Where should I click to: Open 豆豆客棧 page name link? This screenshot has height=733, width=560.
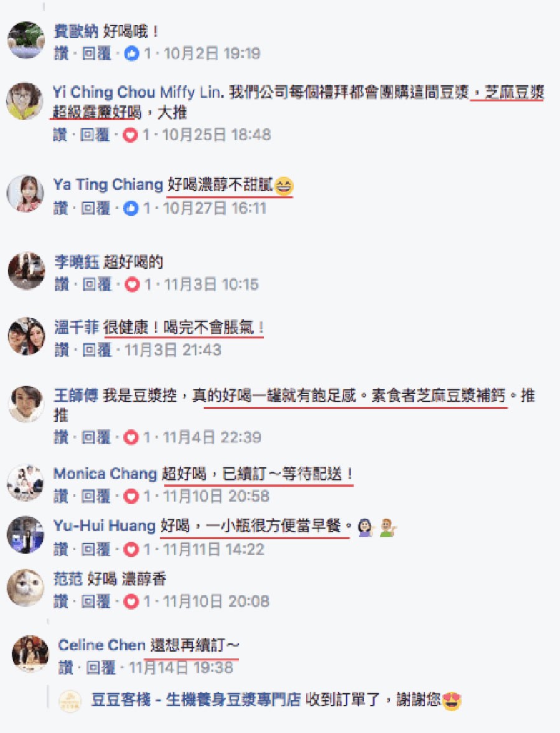pyautogui.click(x=196, y=700)
